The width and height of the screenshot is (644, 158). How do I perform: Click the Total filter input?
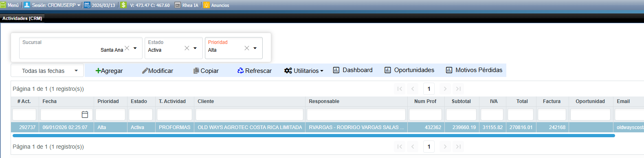(521, 114)
